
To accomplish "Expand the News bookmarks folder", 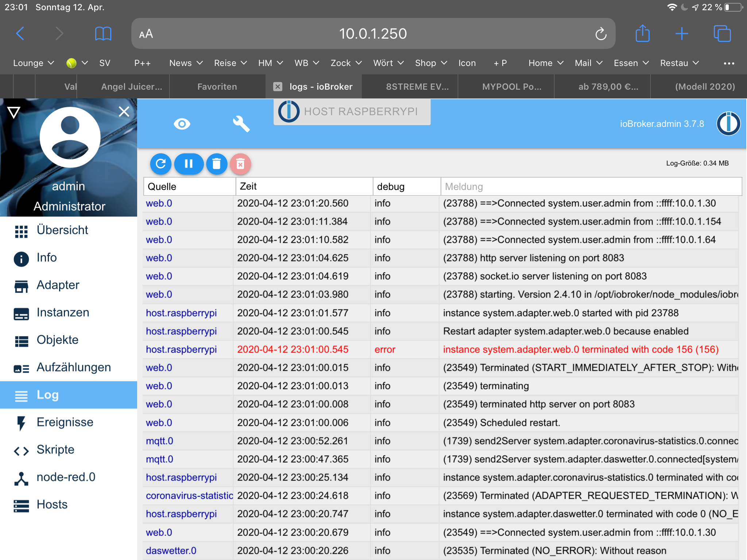I will pos(186,63).
